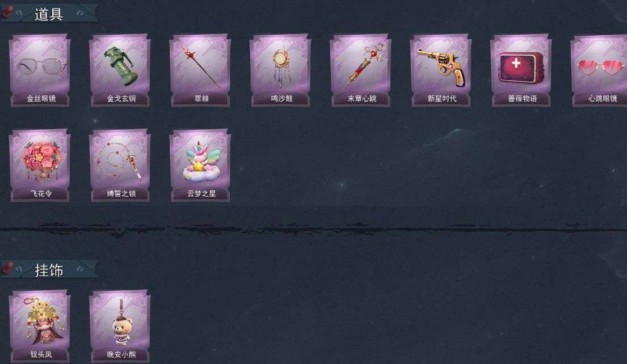The image size is (627, 364).
Task: Select the 飞花令 flower lantern item
Action: (40, 166)
